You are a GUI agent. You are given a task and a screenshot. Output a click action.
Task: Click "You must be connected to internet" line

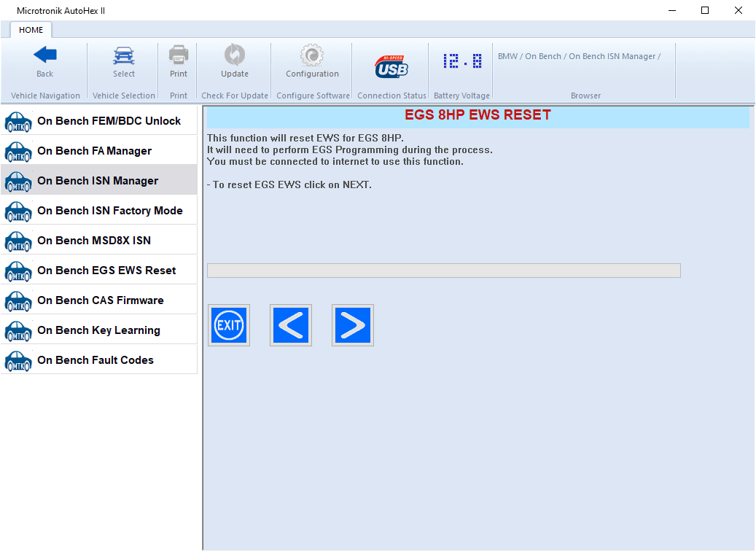(x=335, y=161)
